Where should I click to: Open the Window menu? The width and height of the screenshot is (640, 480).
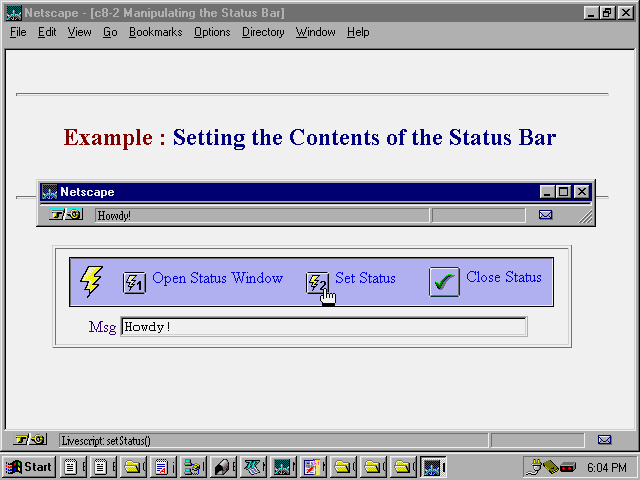(x=316, y=32)
